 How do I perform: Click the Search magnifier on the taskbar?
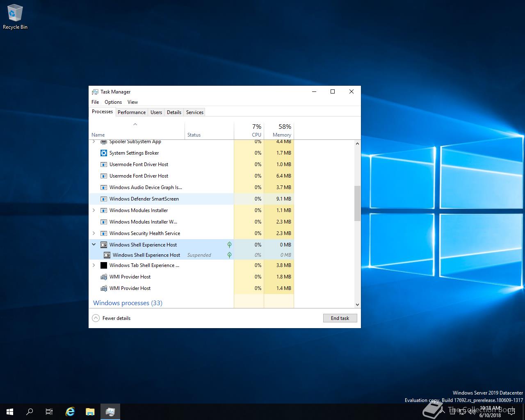[30, 411]
